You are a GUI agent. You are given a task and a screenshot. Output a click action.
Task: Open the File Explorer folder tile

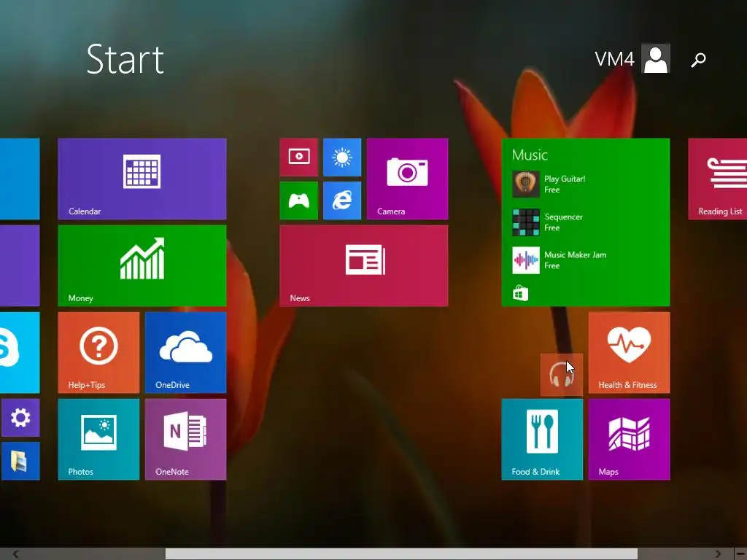pos(20,461)
